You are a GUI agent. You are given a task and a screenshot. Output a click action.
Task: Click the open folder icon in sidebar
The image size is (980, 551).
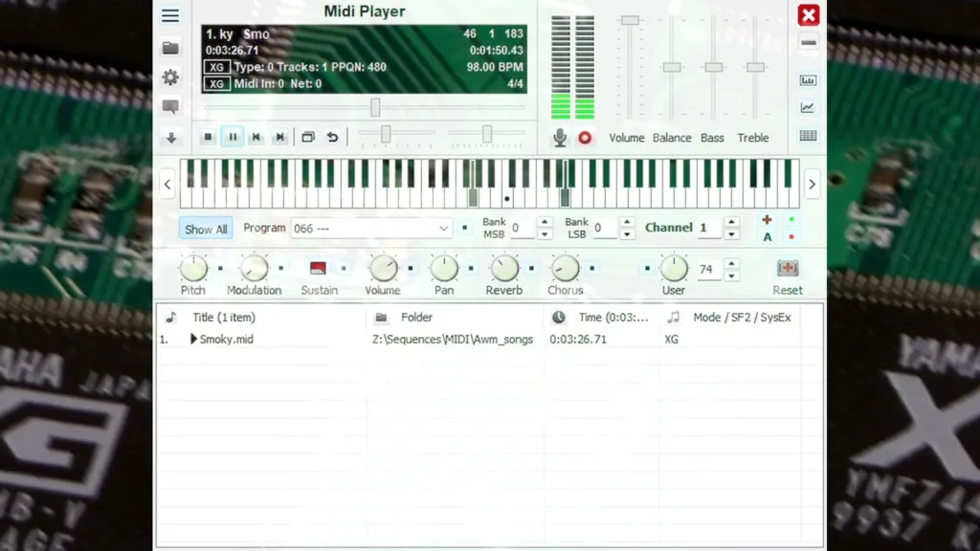[x=170, y=48]
